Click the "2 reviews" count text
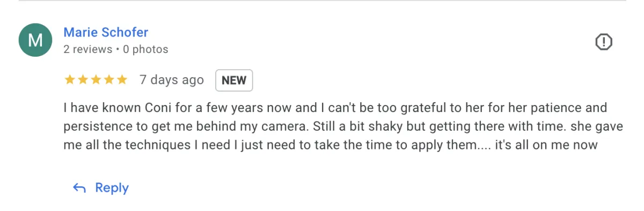Image resolution: width=644 pixels, height=211 pixels. tap(87, 49)
